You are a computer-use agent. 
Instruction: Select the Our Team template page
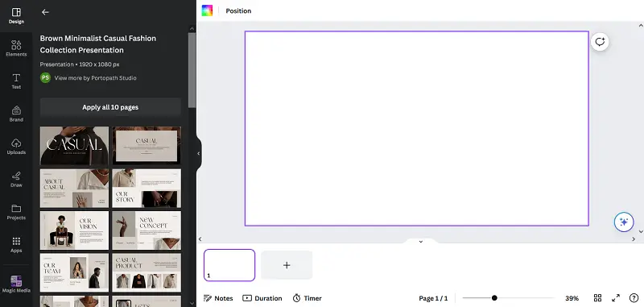point(74,273)
